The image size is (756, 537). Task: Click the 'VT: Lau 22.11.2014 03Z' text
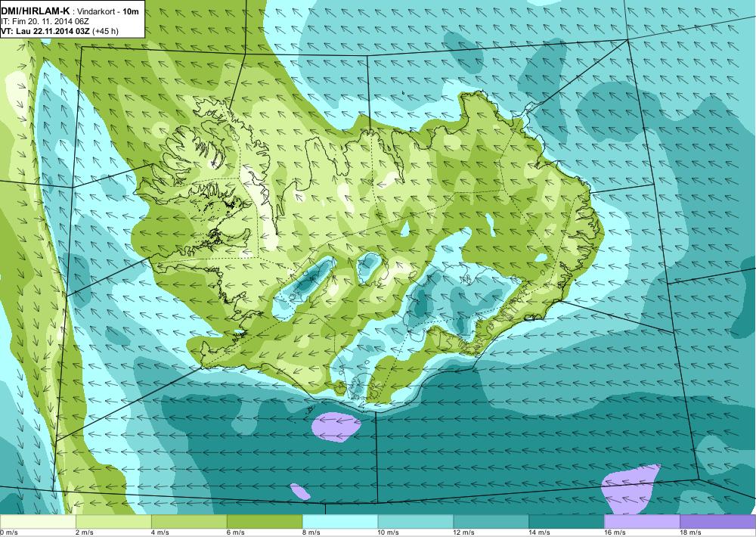45,31
